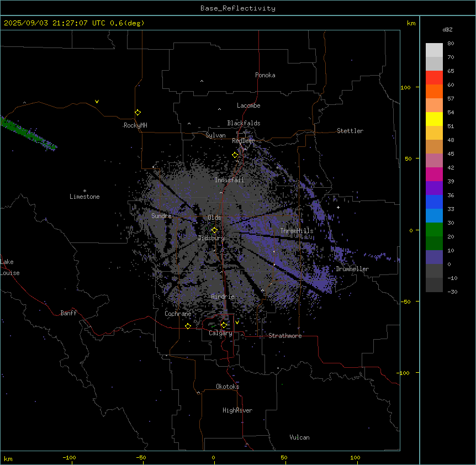
Task: Click the Stettler city label
Action: click(350, 131)
